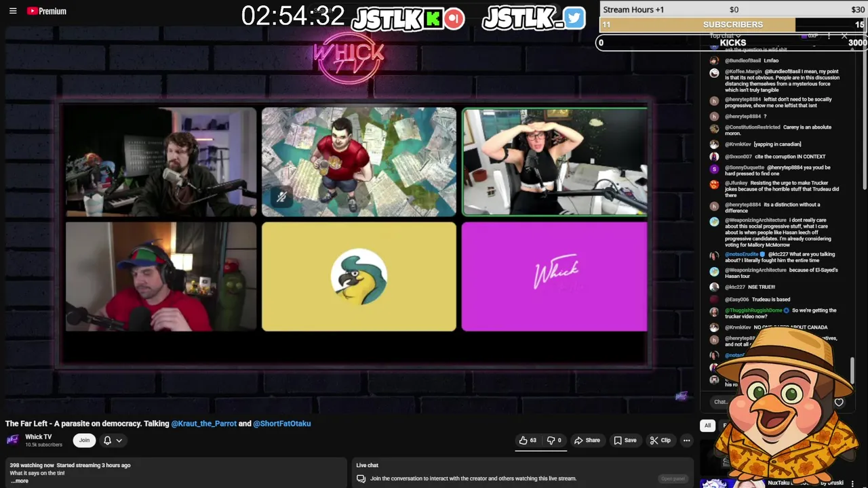The height and width of the screenshot is (488, 868).
Task: Click @Koffee.Margin username in chat
Action: coord(743,71)
